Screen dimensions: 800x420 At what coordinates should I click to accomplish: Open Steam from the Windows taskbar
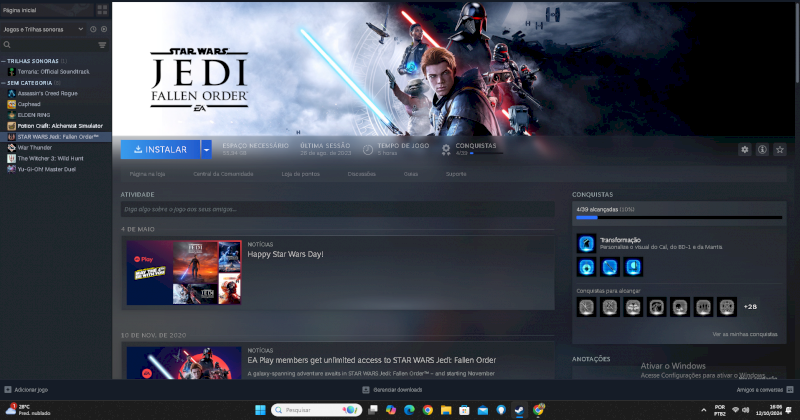[x=518, y=410]
